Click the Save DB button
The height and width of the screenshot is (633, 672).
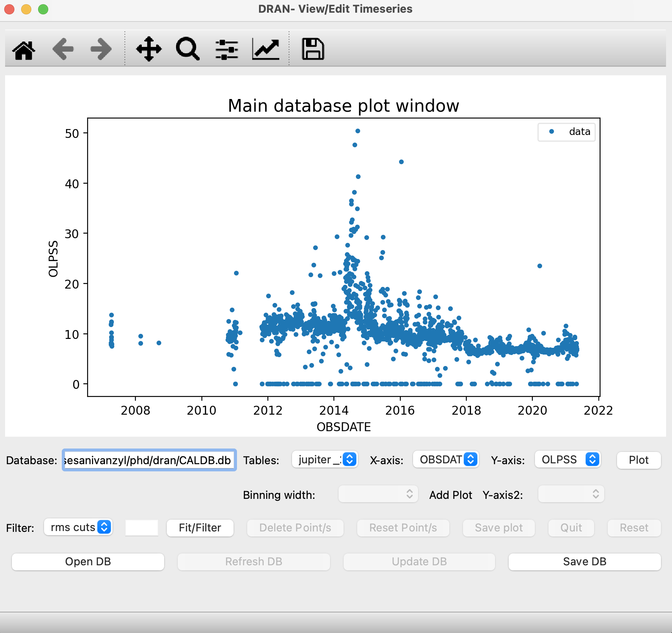tap(585, 561)
